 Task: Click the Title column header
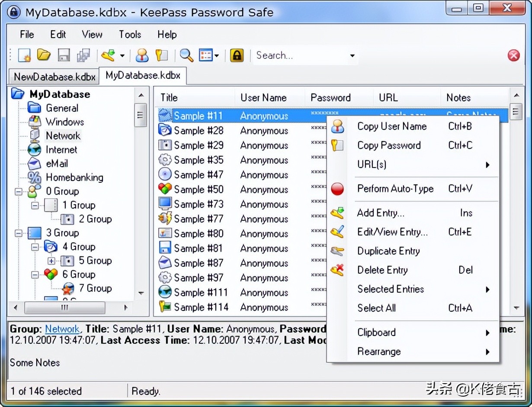195,98
